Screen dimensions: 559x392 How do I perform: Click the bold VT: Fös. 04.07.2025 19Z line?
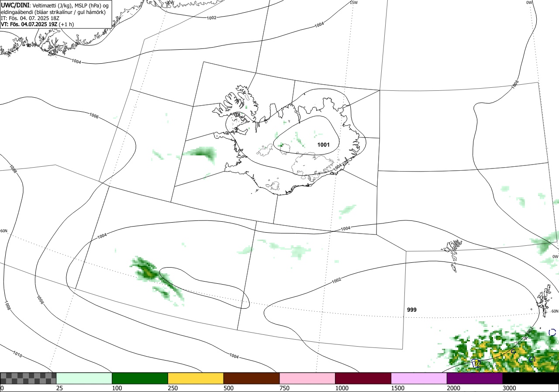(37, 24)
